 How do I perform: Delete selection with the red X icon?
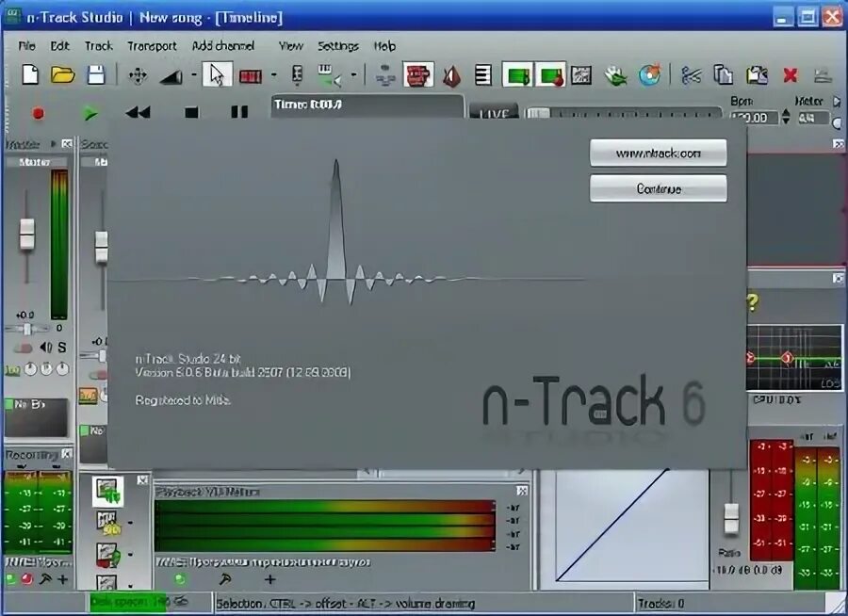[x=791, y=75]
